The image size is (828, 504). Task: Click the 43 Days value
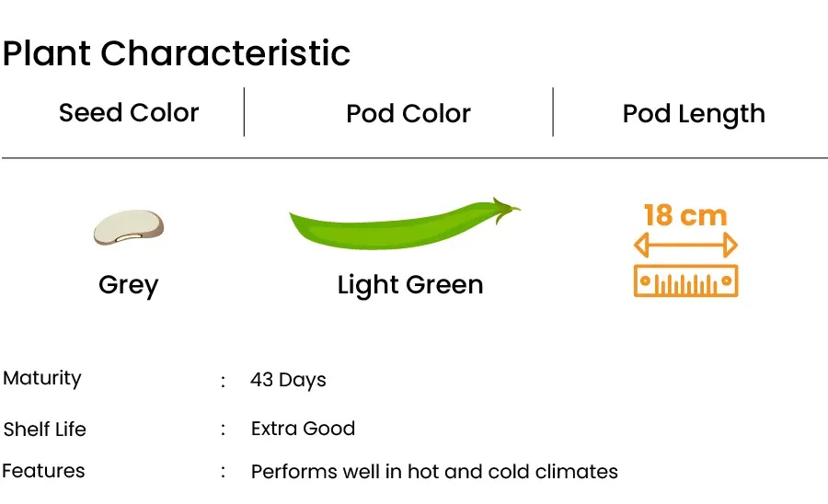288,380
